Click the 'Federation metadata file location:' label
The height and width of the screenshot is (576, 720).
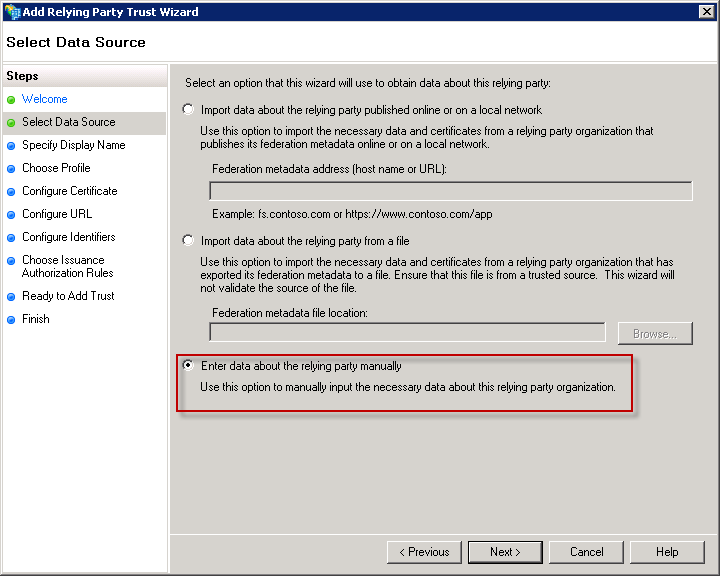tap(290, 313)
